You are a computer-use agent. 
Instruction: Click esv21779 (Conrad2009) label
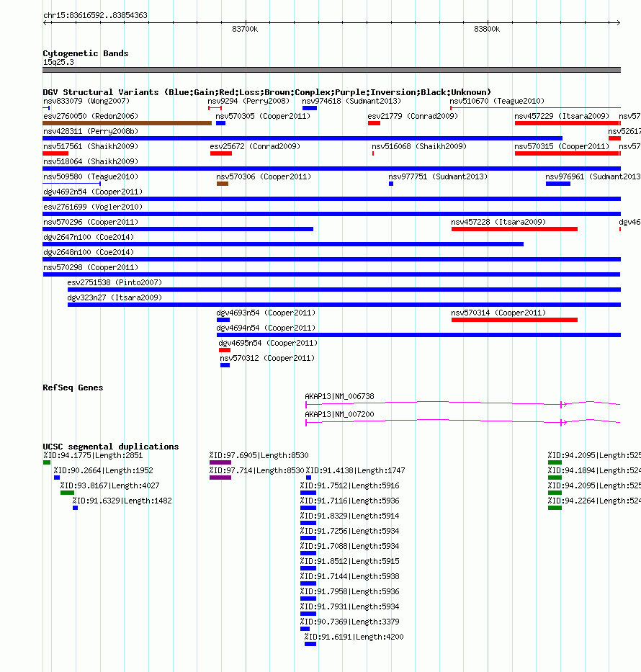coord(413,116)
